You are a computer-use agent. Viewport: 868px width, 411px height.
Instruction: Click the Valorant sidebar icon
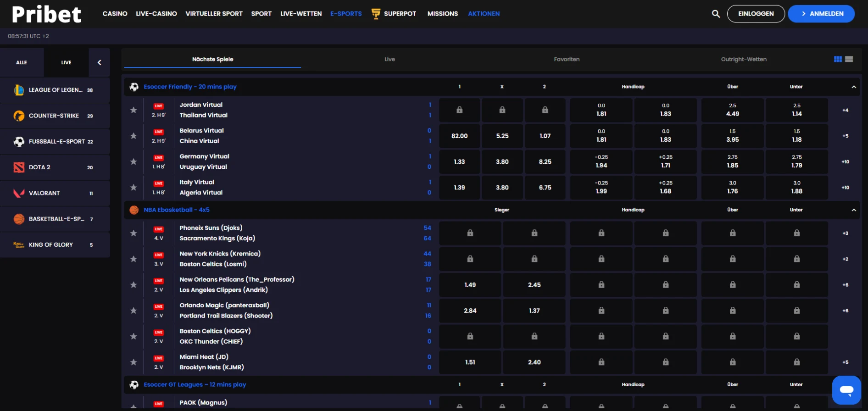(x=19, y=193)
